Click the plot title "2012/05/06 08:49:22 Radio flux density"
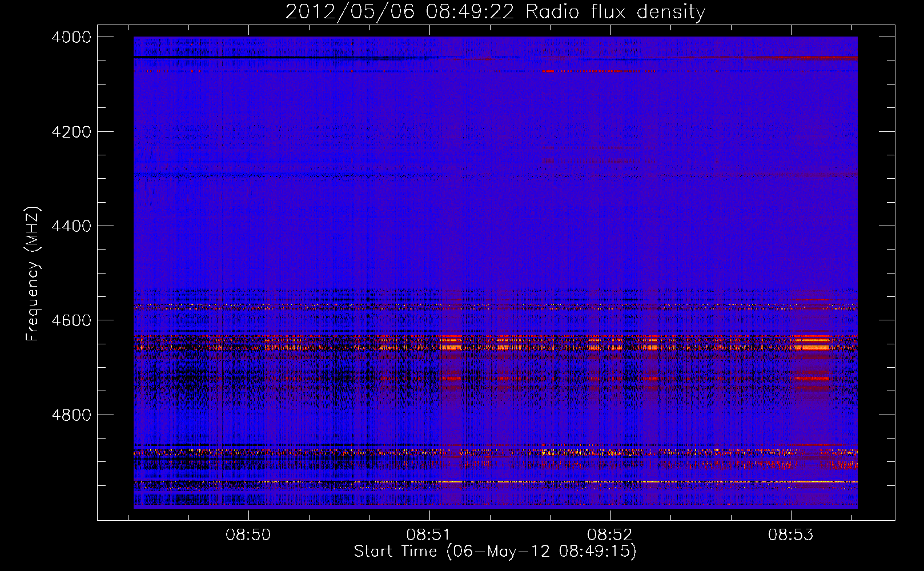The width and height of the screenshot is (924, 571). 495,11
